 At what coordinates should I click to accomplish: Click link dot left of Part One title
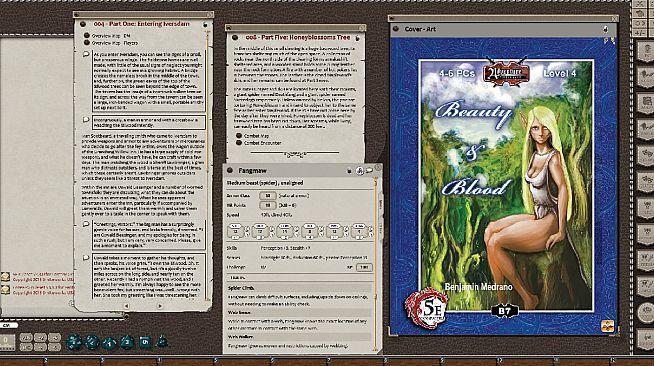[83, 24]
